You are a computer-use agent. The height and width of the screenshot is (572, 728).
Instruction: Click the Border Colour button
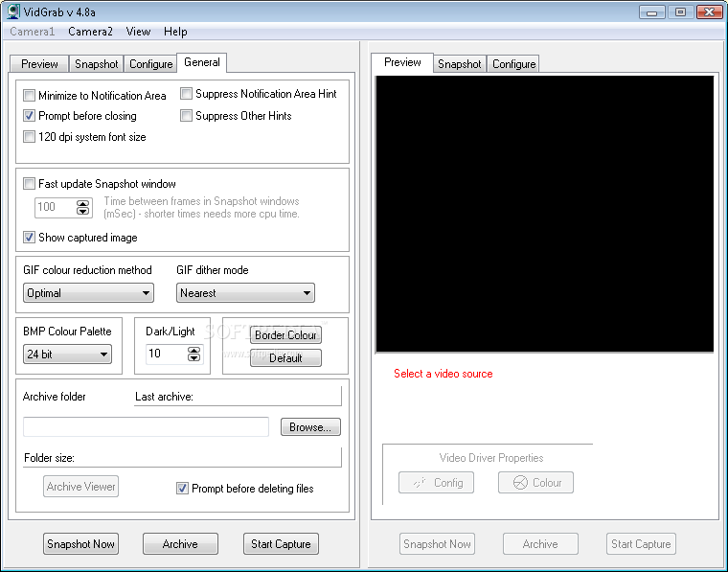click(x=285, y=335)
